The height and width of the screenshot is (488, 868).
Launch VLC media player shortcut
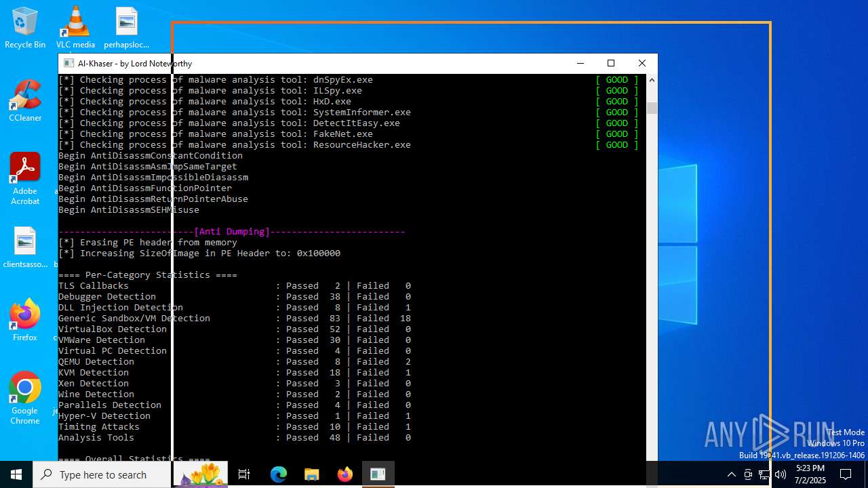click(75, 28)
